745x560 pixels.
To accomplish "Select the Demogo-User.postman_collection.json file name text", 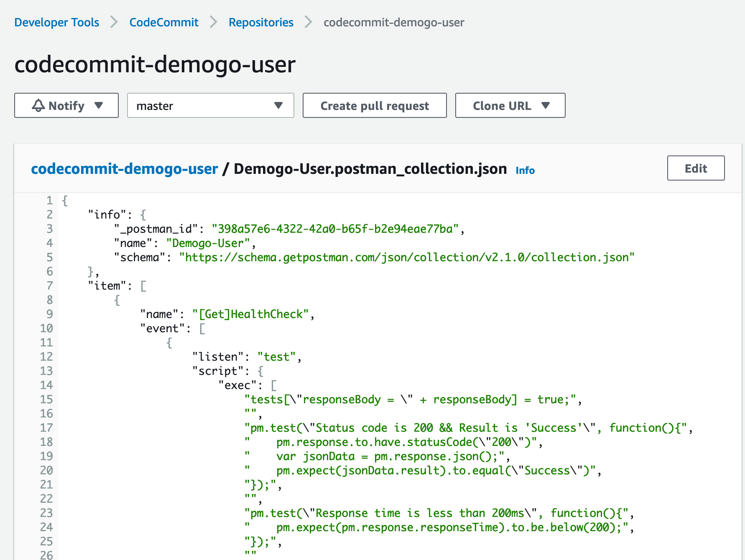I will point(370,168).
